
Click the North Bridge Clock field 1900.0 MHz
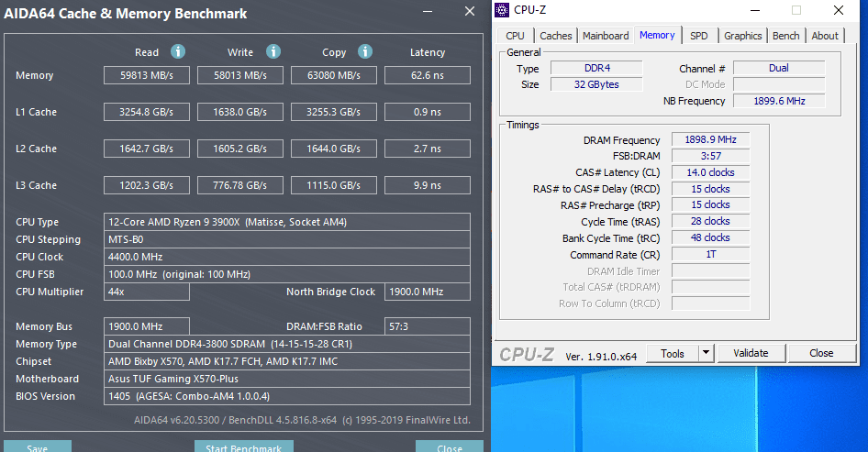click(x=428, y=292)
